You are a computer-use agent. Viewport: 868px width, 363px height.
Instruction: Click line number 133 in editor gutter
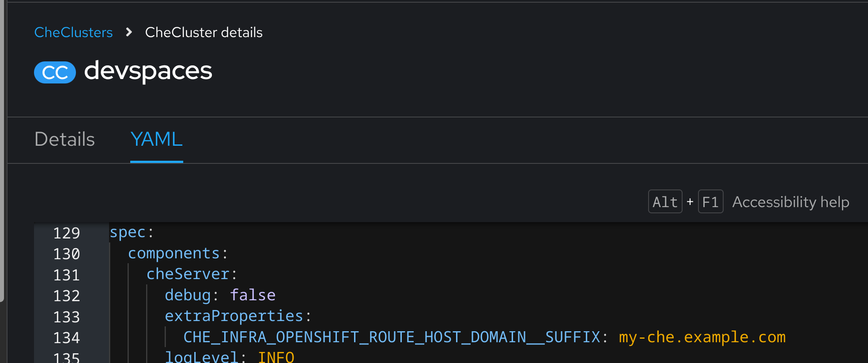pyautogui.click(x=66, y=317)
